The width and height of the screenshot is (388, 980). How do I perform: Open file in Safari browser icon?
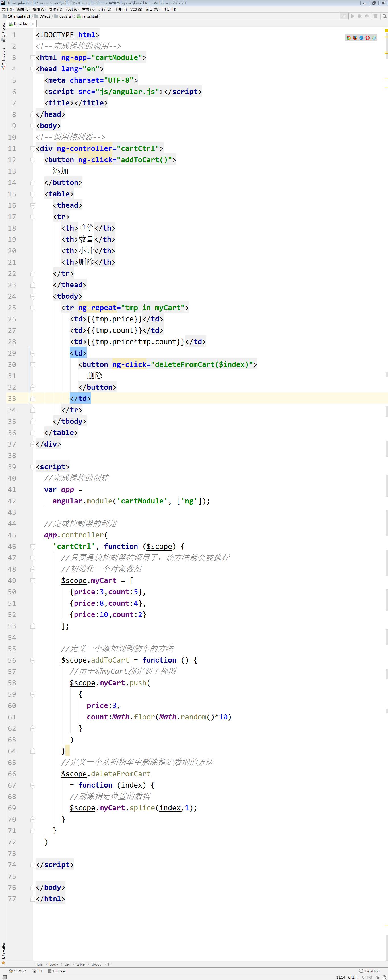(361, 38)
